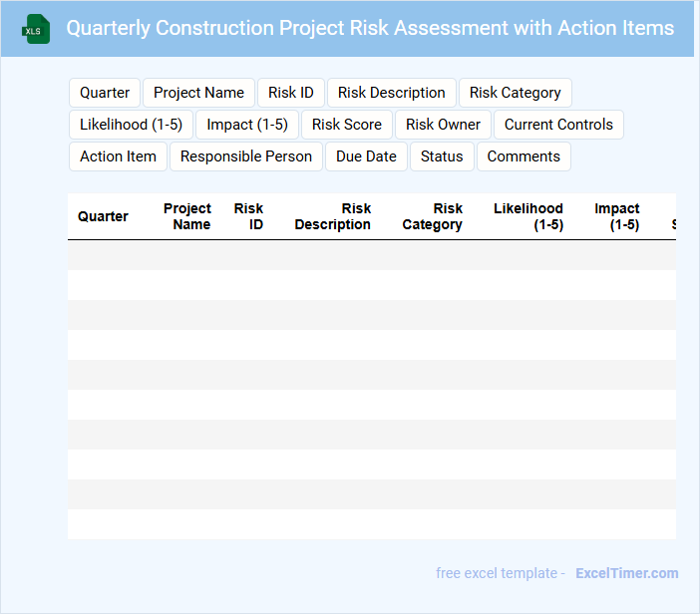Select the Impact (1-5) tag
The height and width of the screenshot is (614, 700).
[247, 125]
